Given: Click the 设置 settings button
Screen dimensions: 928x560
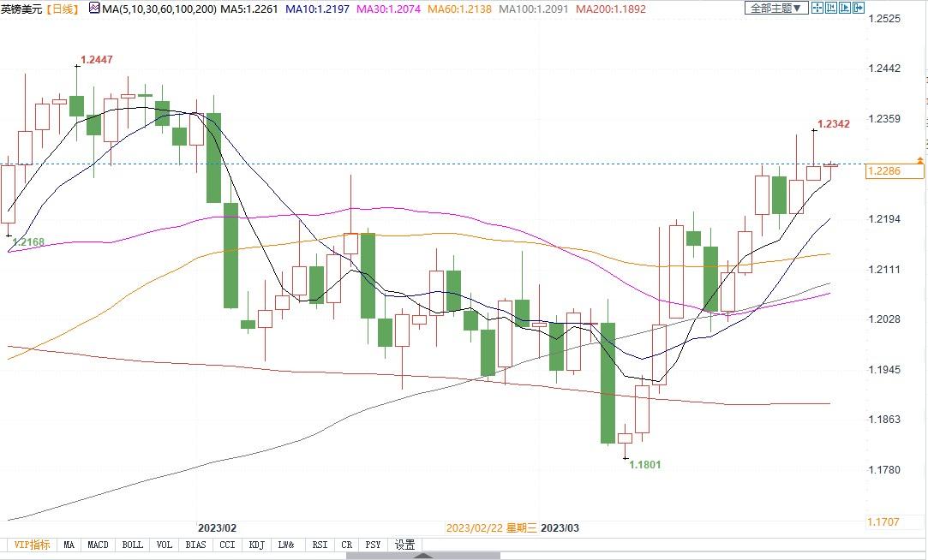Looking at the screenshot, I should 404,545.
